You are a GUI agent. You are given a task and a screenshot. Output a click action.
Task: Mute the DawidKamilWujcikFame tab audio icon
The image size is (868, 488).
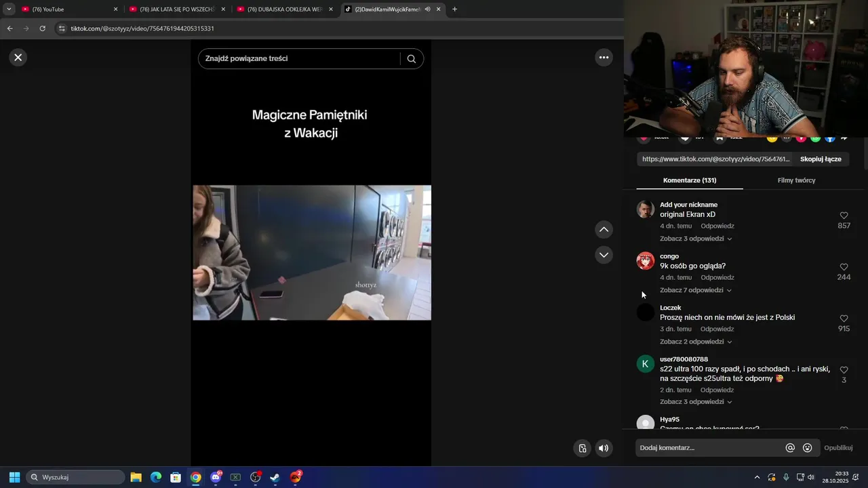point(427,9)
